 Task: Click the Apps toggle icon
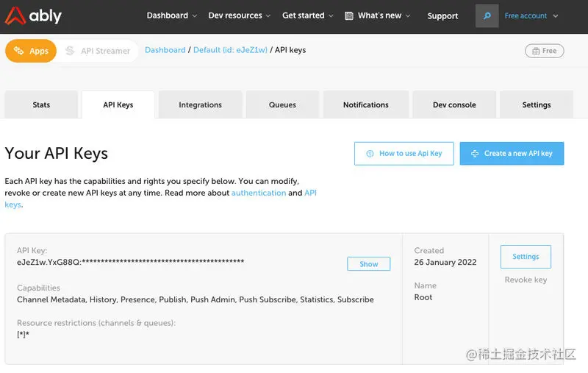(19, 51)
